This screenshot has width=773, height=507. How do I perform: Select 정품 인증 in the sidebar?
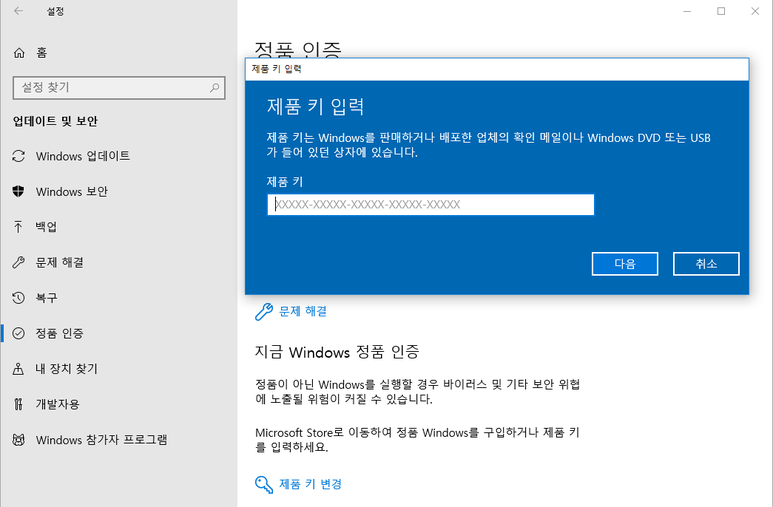[x=59, y=333]
